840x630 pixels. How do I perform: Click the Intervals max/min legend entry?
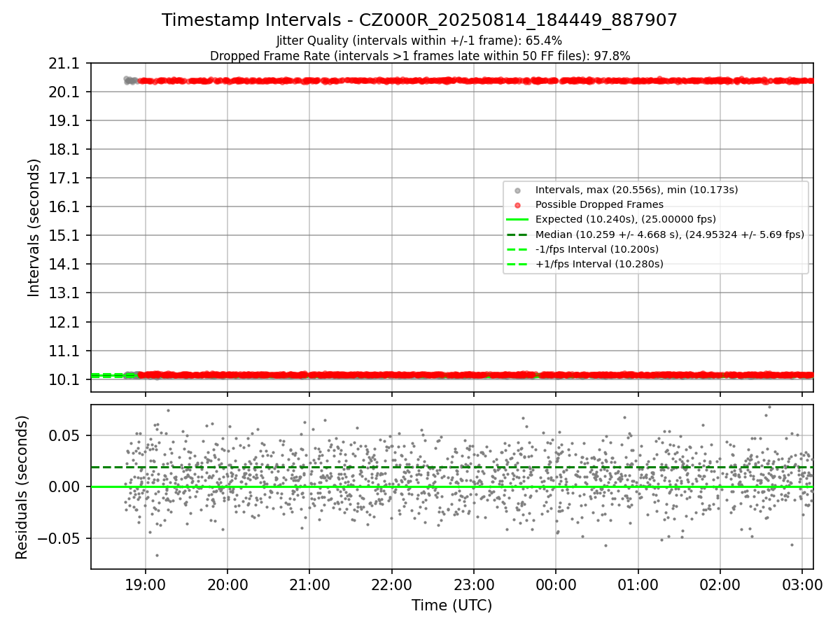pyautogui.click(x=636, y=190)
